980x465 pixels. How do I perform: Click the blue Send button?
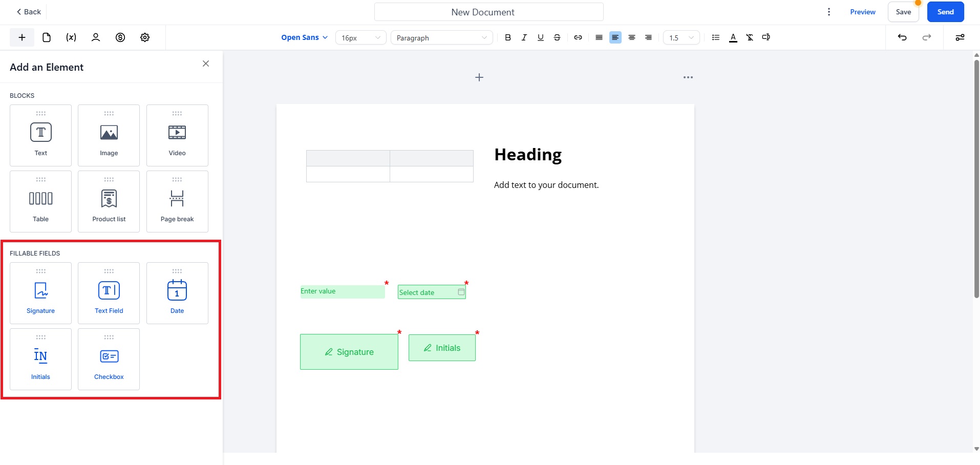(946, 12)
